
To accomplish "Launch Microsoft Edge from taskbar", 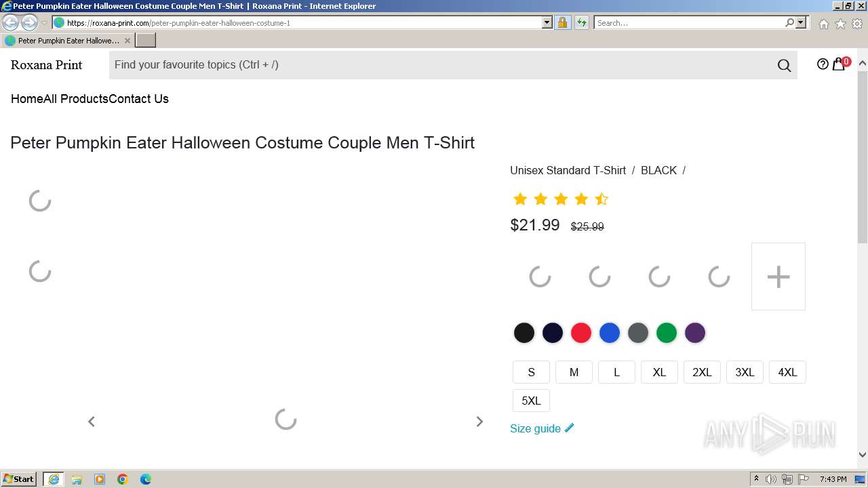I will (146, 479).
